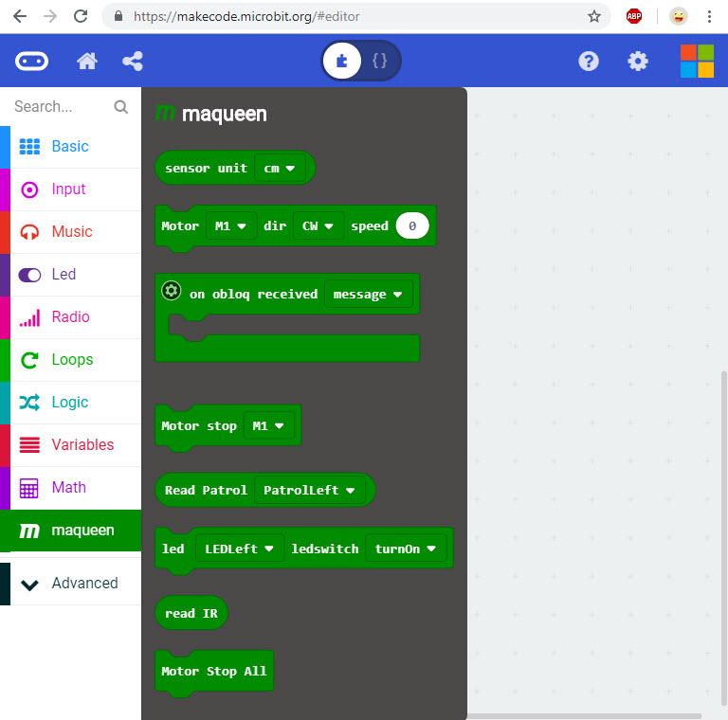
Task: Click the Microsoft logo
Action: (x=697, y=62)
